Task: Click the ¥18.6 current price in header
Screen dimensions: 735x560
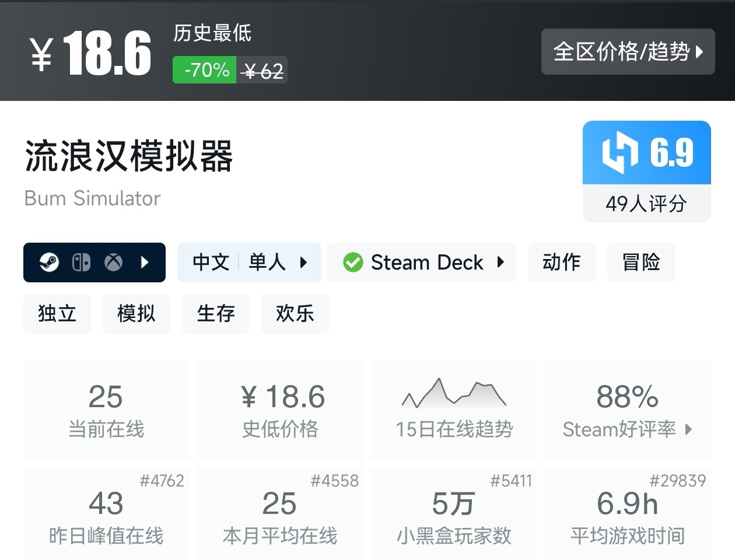Action: point(91,53)
